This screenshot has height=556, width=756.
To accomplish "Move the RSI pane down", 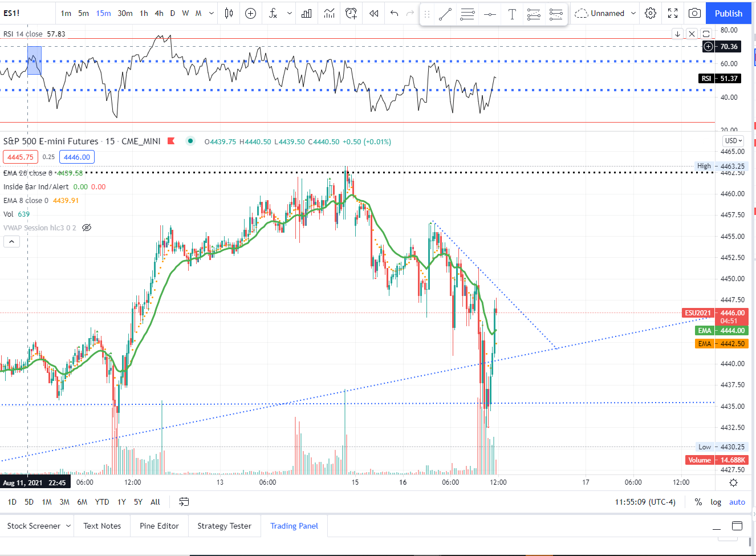I will [x=677, y=34].
